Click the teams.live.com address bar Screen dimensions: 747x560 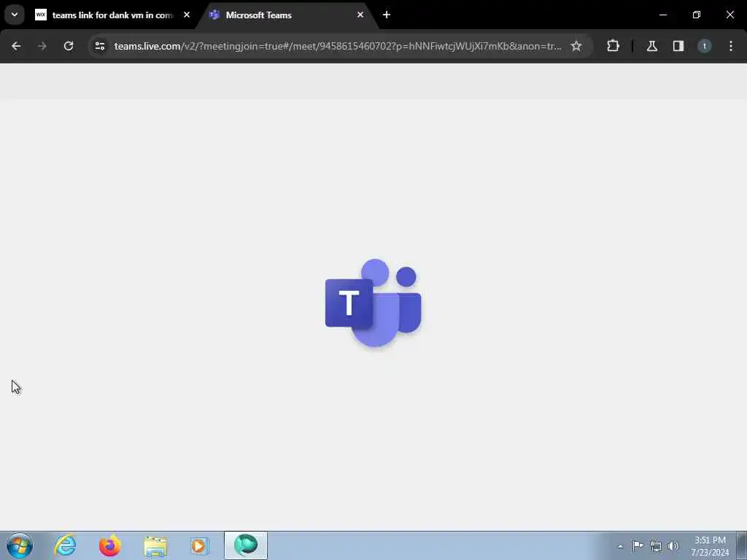click(337, 46)
